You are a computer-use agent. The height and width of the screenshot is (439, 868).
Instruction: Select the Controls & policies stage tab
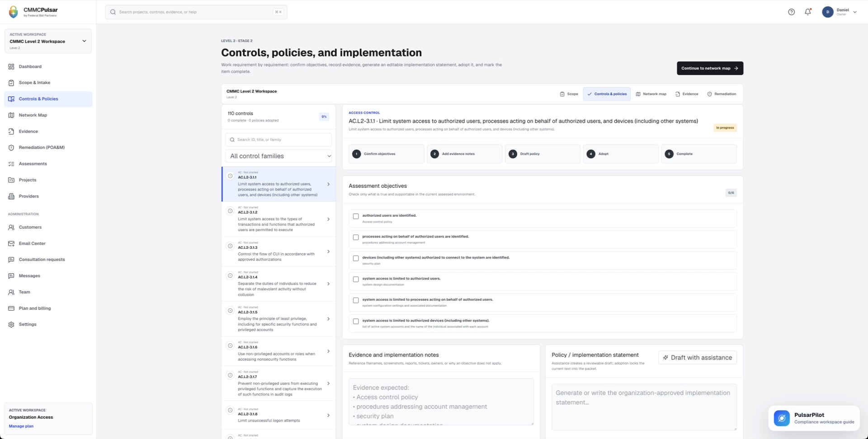click(x=607, y=94)
